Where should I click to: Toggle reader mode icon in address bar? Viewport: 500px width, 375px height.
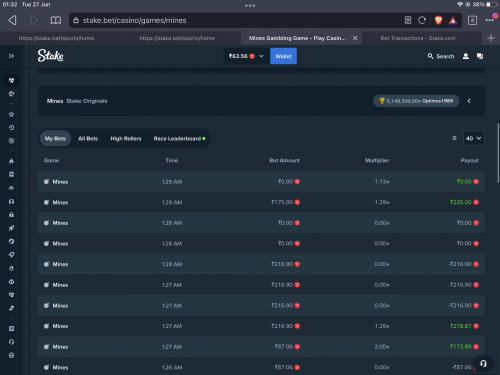pyautogui.click(x=408, y=20)
